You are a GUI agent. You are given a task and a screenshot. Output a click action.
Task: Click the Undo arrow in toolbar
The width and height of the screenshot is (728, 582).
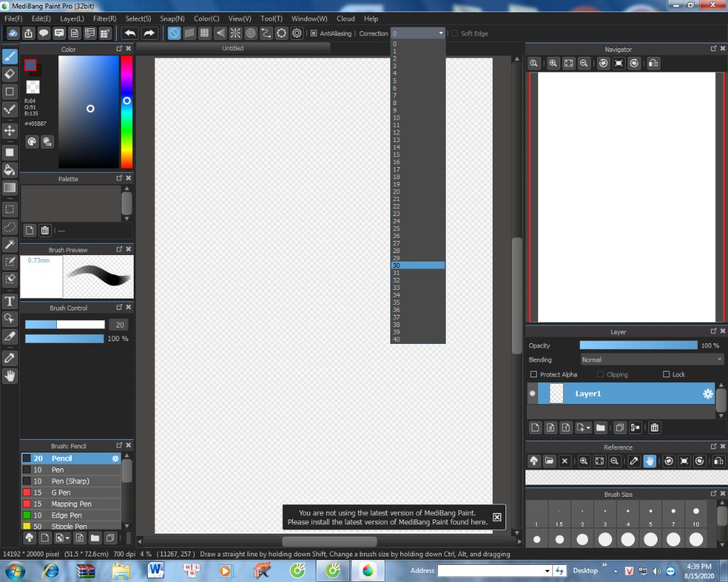(x=131, y=33)
